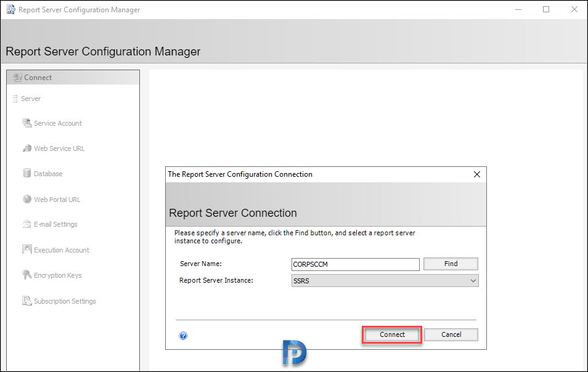The height and width of the screenshot is (372, 588).
Task: Click the Encryption Keys icon
Action: click(27, 275)
